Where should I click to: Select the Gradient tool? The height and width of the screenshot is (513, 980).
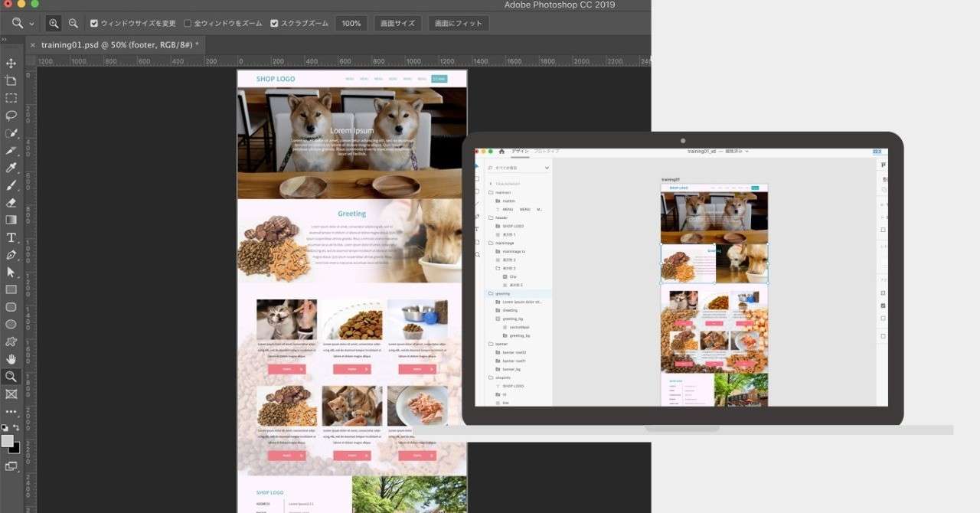click(11, 220)
